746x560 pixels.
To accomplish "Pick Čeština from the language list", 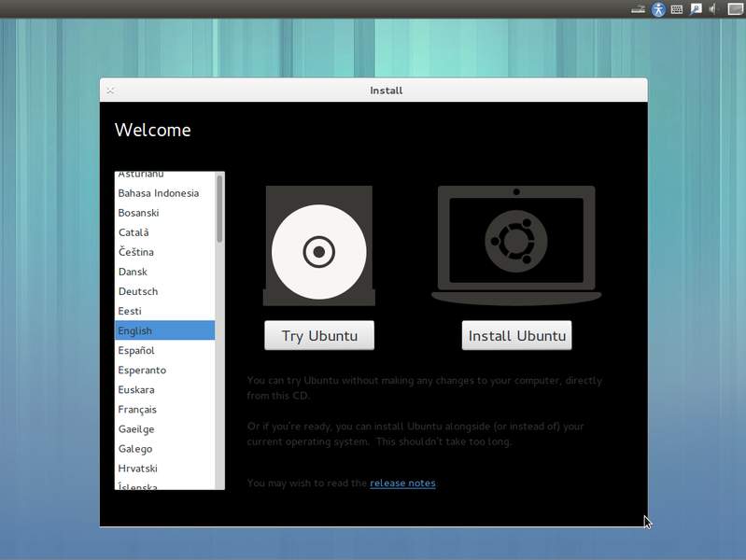I will click(x=164, y=252).
